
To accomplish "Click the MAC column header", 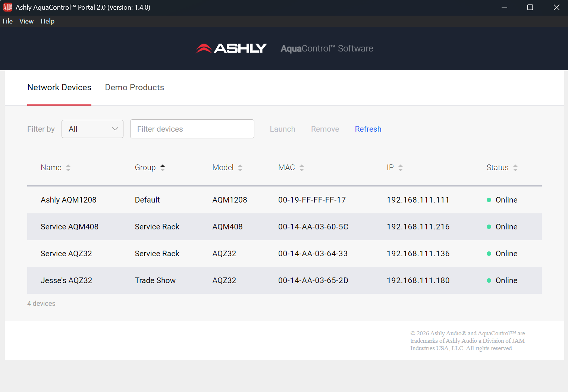I will (286, 167).
